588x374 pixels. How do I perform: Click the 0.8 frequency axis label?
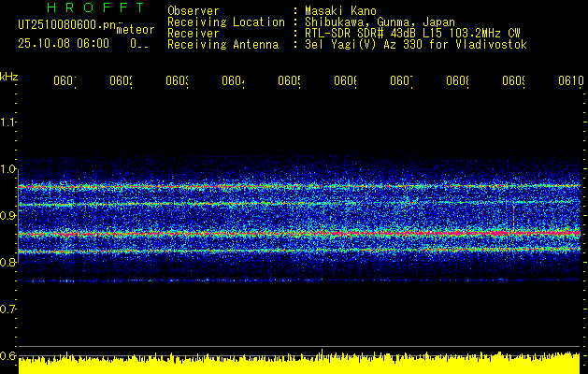[7, 262]
